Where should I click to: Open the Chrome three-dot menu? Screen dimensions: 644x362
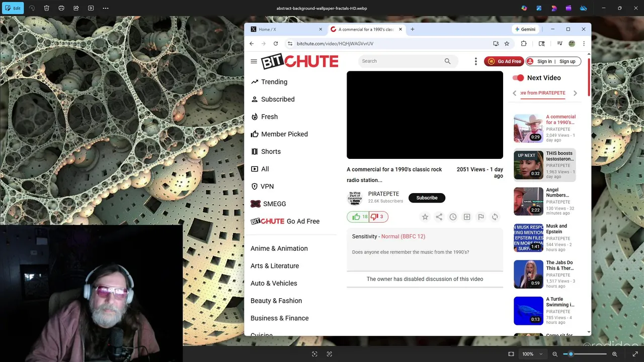click(x=584, y=44)
